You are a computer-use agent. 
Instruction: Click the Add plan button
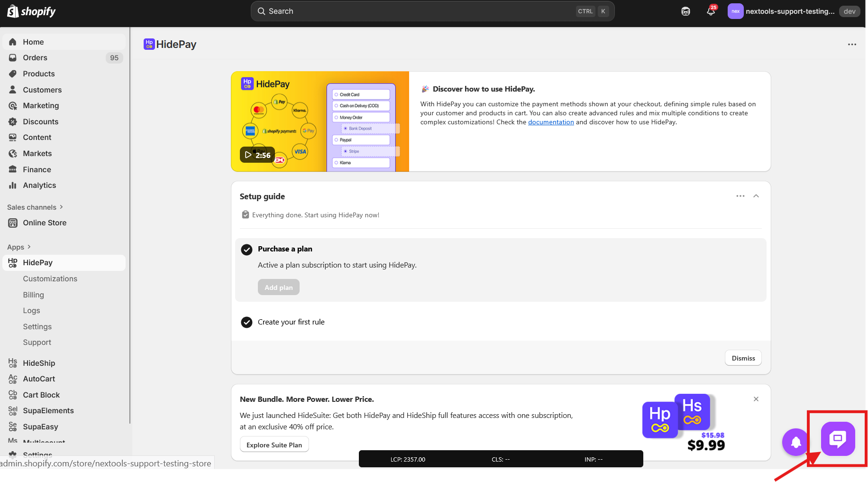coord(279,287)
